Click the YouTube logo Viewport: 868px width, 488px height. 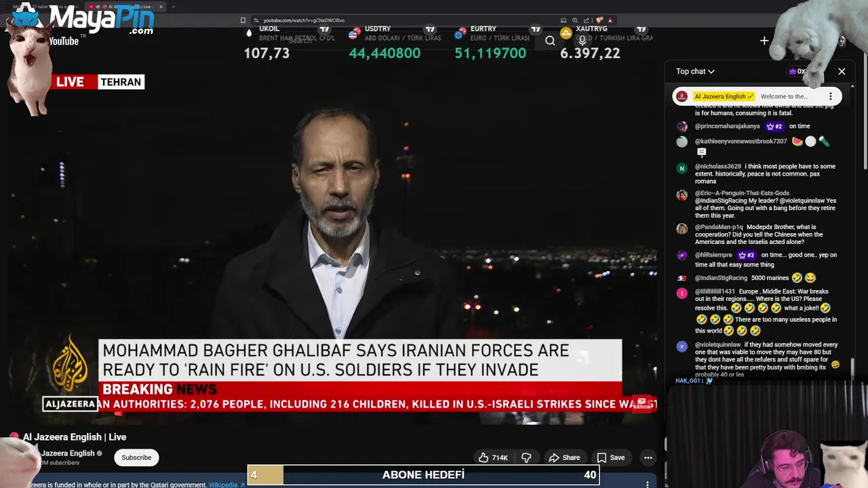tap(64, 41)
